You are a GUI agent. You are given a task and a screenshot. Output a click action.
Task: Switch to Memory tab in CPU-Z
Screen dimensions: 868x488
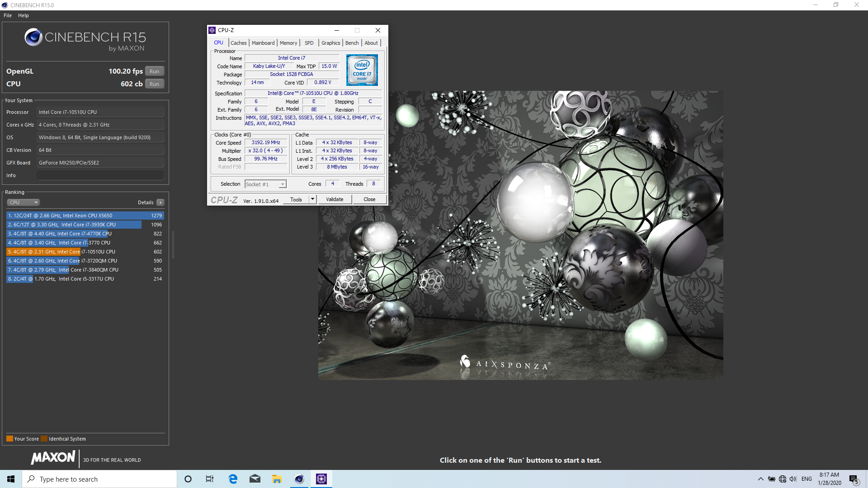[x=288, y=43]
